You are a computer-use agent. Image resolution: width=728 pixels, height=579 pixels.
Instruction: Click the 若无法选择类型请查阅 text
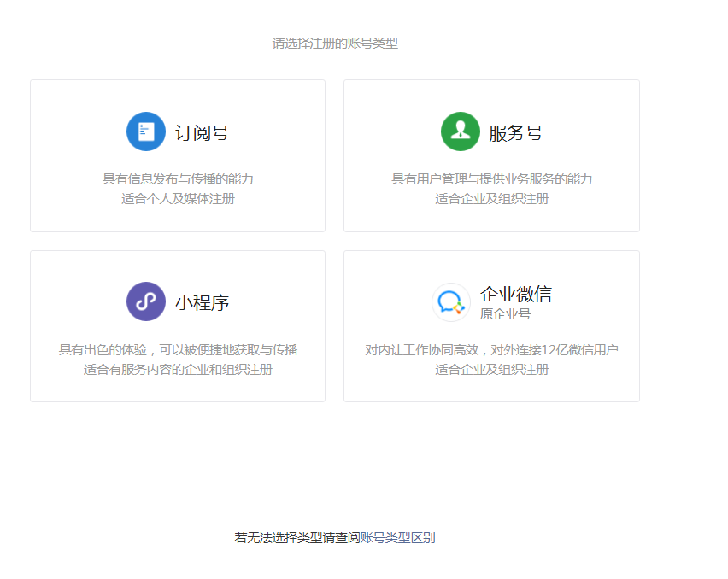297,538
